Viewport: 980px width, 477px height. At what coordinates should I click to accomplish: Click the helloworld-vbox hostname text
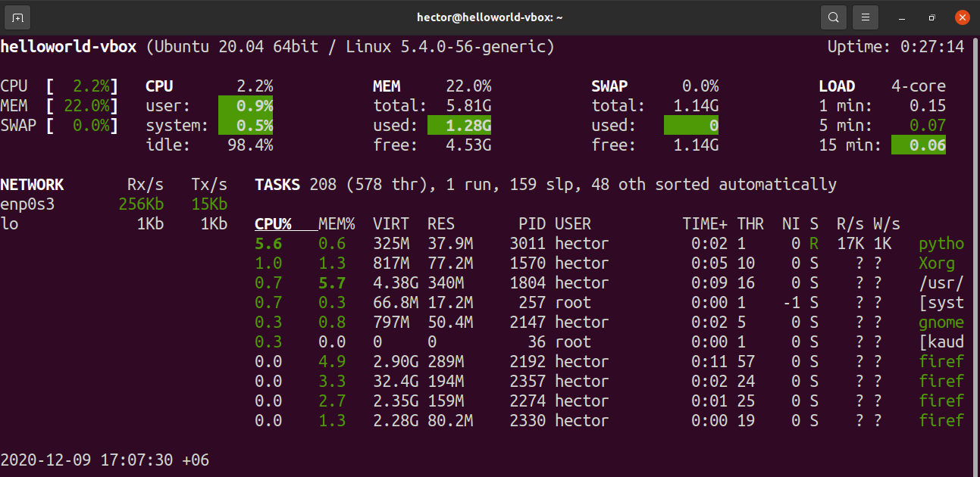pyautogui.click(x=68, y=47)
